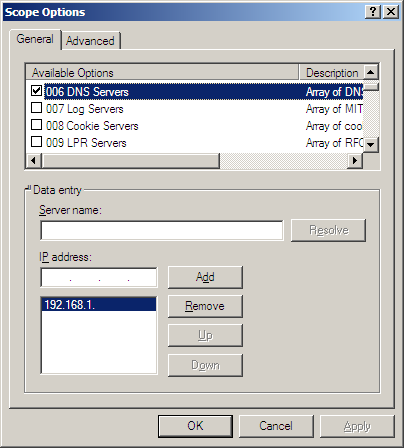Click the Server name text field
404x448 pixels.
(x=162, y=230)
